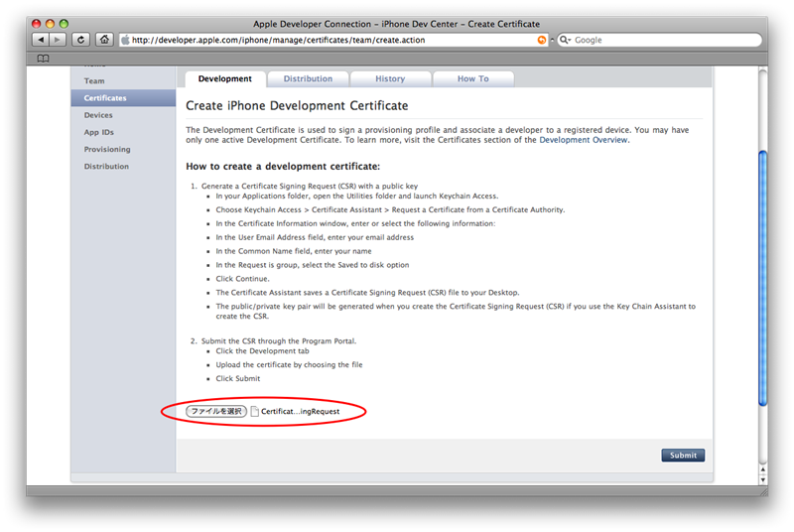This screenshot has height=532, width=794.
Task: Click 'Click the Development tab' bullet text
Action: [x=262, y=351]
